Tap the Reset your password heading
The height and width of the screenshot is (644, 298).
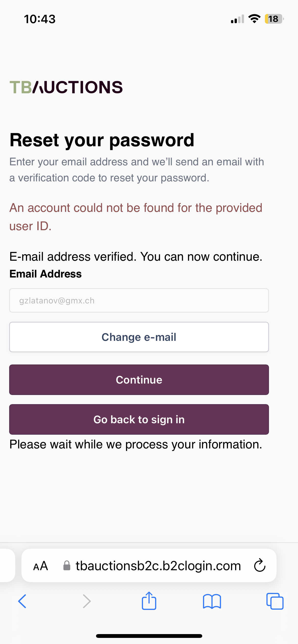[102, 140]
